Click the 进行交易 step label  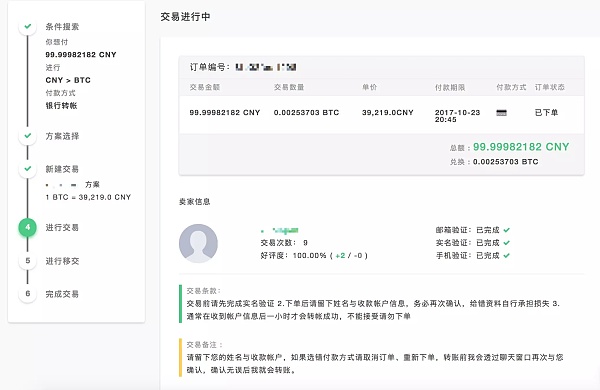(x=62, y=227)
